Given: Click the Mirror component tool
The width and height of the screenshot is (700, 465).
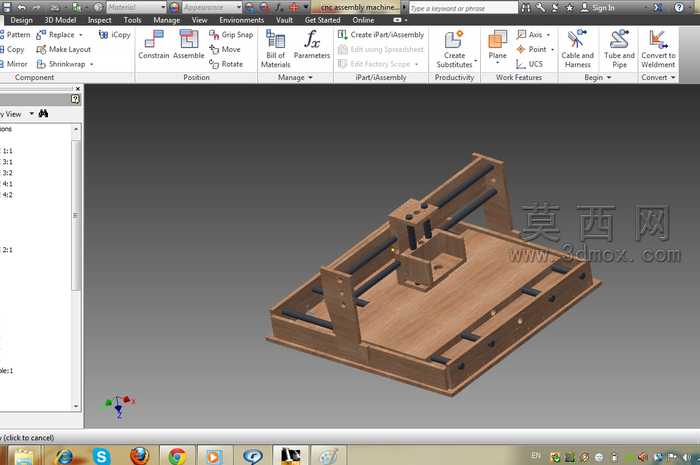Looking at the screenshot, I should pos(14,64).
